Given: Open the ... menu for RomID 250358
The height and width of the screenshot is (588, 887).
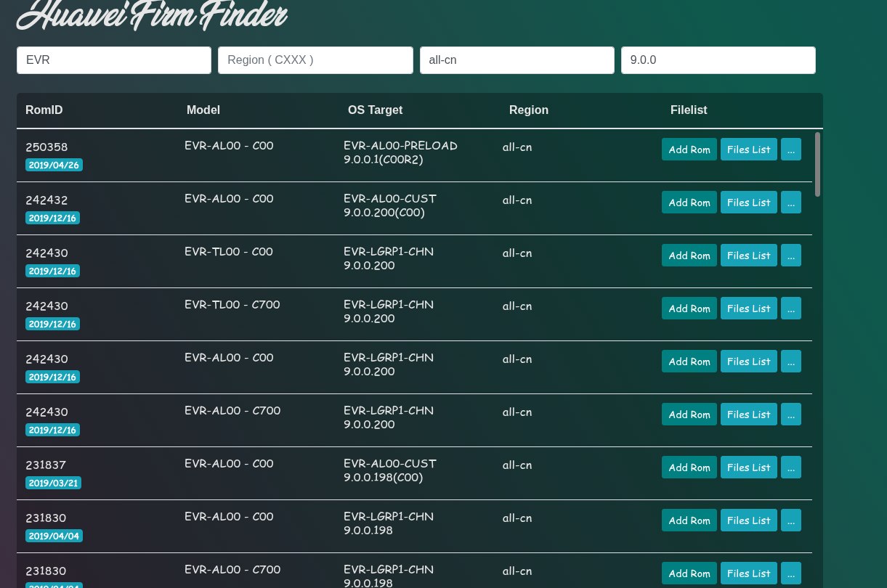Looking at the screenshot, I should tap(790, 150).
